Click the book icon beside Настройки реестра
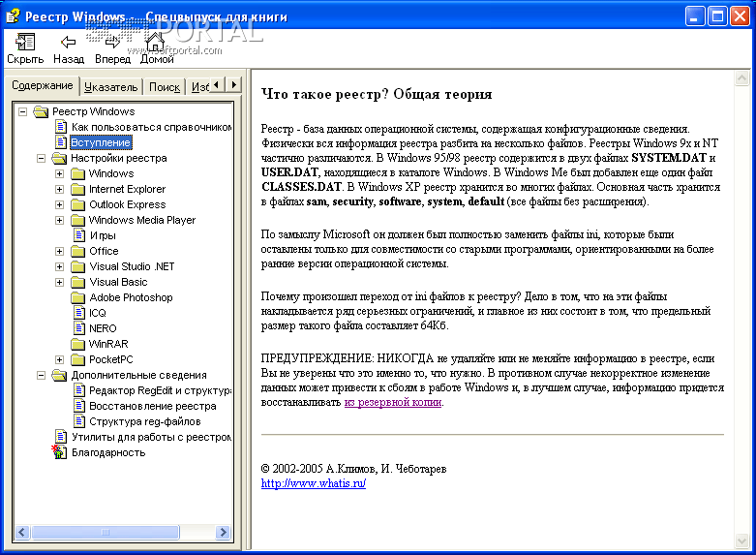756x555 pixels. (x=59, y=158)
